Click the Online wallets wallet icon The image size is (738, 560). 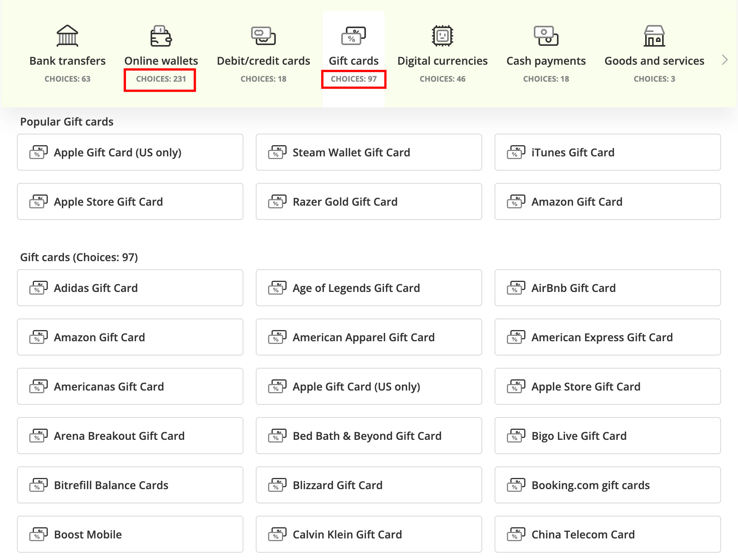161,36
